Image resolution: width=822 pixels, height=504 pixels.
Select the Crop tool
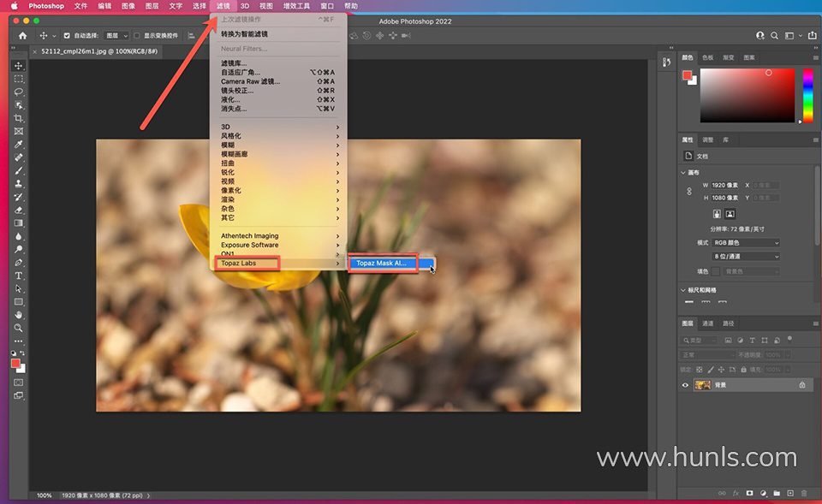pyautogui.click(x=18, y=118)
